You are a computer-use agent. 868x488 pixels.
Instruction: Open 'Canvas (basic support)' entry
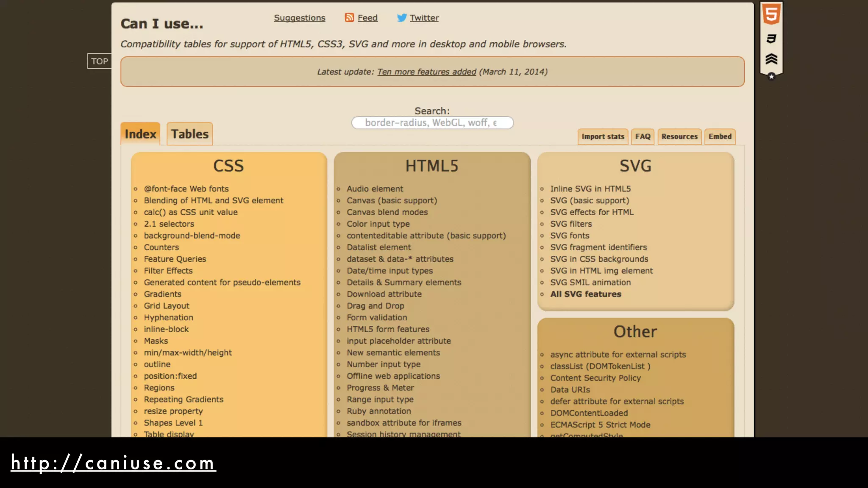coord(392,200)
